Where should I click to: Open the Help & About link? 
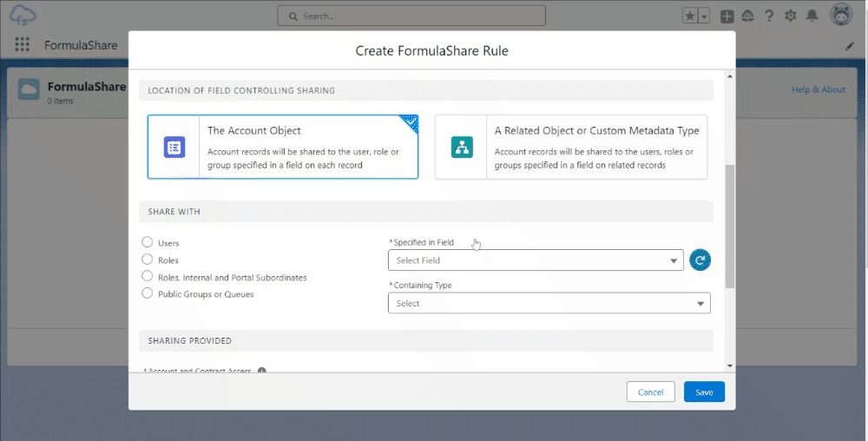pos(819,89)
